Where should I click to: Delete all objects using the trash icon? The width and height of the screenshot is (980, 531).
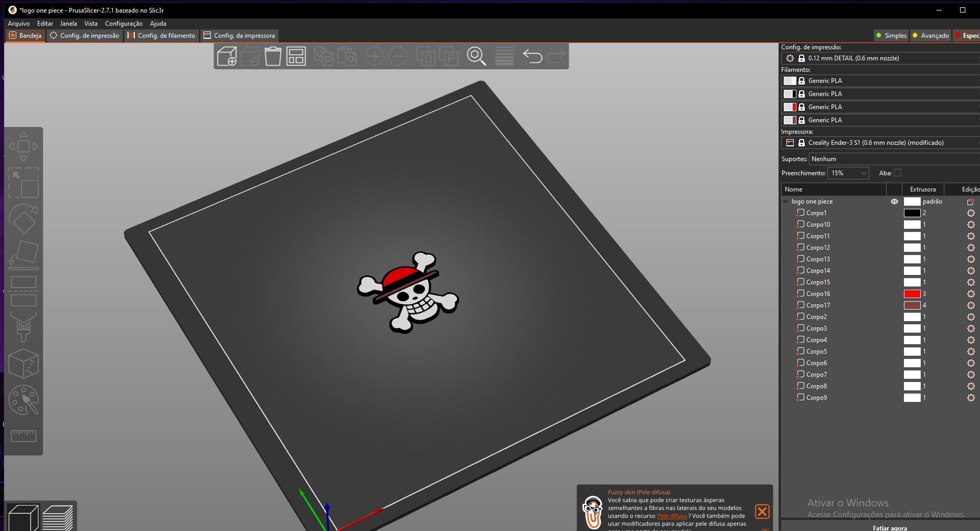(272, 56)
